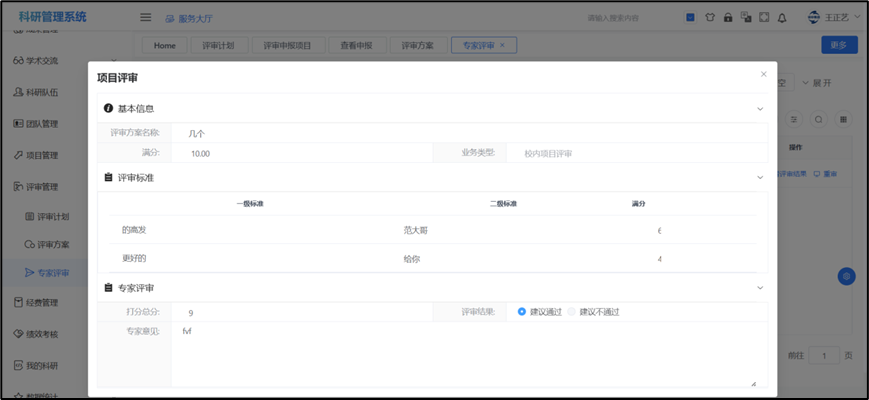This screenshot has height=400, width=869.
Task: Collapse the 基本信息 section
Action: (760, 108)
